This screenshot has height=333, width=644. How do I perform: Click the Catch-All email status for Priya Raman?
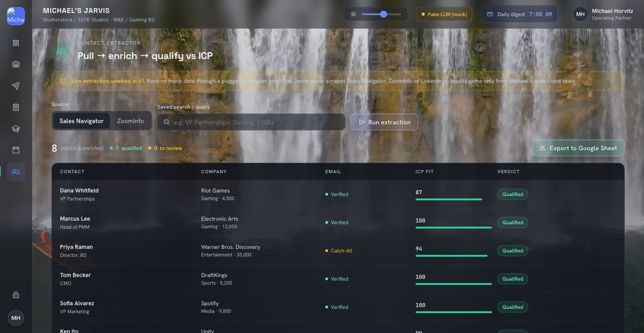coord(339,251)
